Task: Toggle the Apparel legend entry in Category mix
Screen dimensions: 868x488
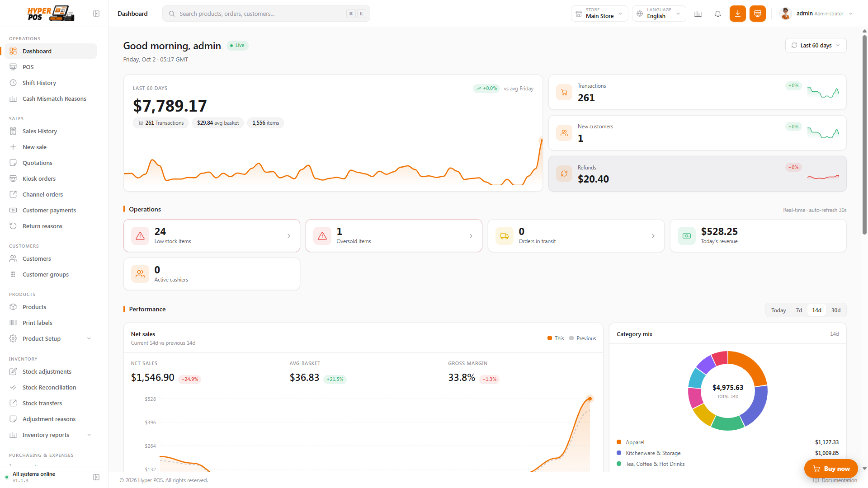Action: point(631,442)
